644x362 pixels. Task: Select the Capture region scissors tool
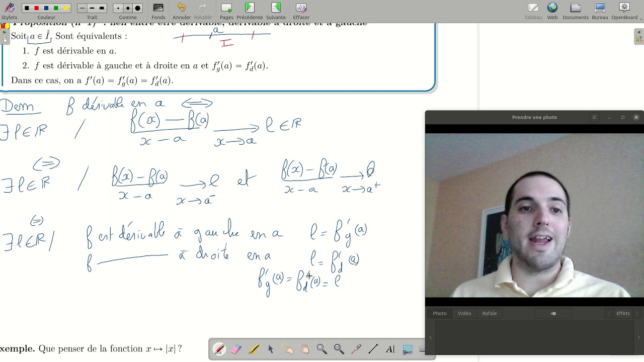coord(408,349)
